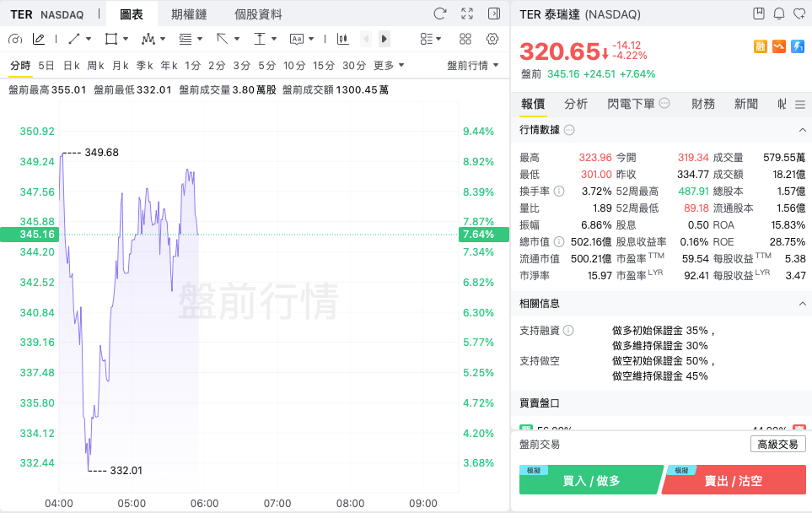Open the 財務 tab
The height and width of the screenshot is (513, 812).
point(703,104)
